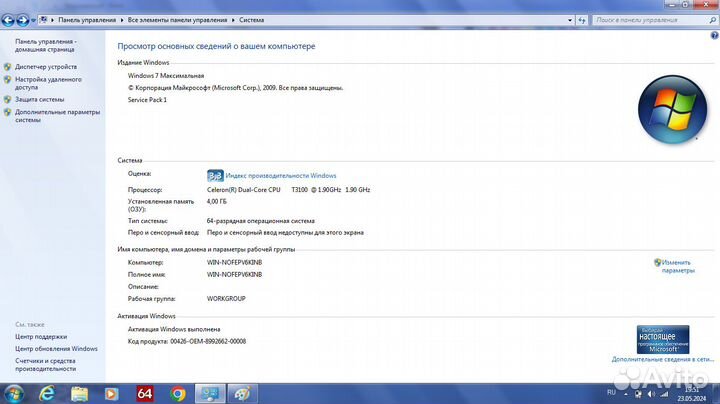Open Защита системы in the sidebar

(x=39, y=99)
